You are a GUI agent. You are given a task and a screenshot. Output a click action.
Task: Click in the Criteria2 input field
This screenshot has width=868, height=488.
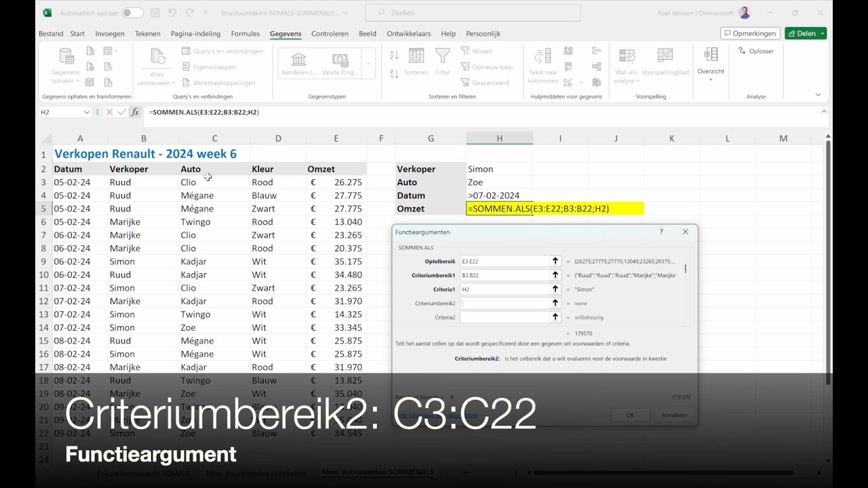click(505, 317)
